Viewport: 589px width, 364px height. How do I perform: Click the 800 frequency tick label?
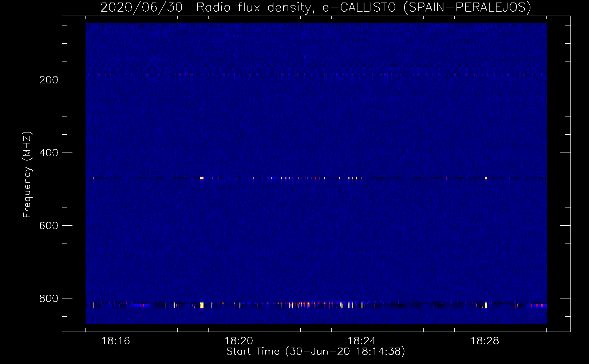tap(49, 298)
